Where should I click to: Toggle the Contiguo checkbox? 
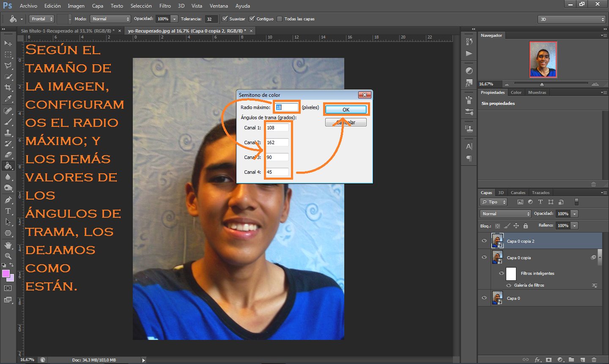coord(252,19)
